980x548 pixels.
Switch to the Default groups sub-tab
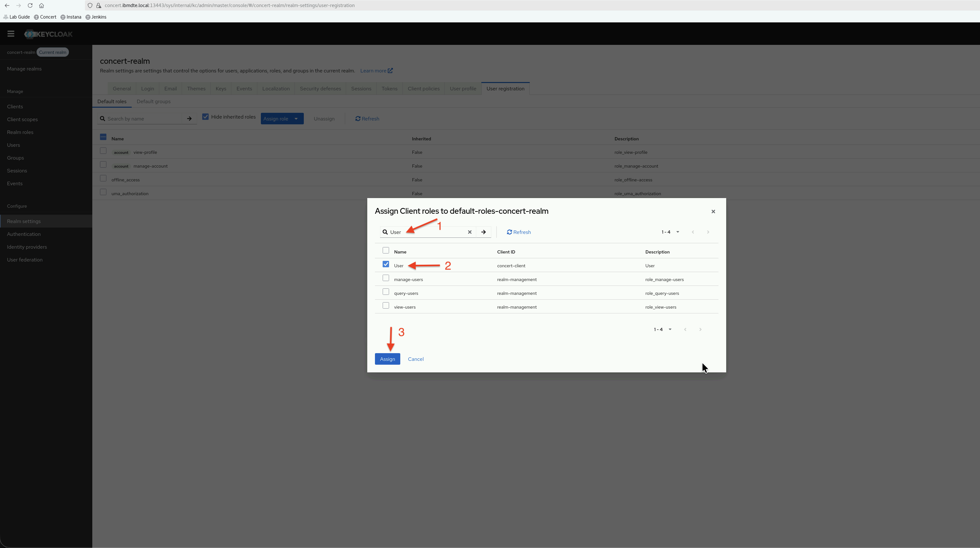pyautogui.click(x=154, y=102)
